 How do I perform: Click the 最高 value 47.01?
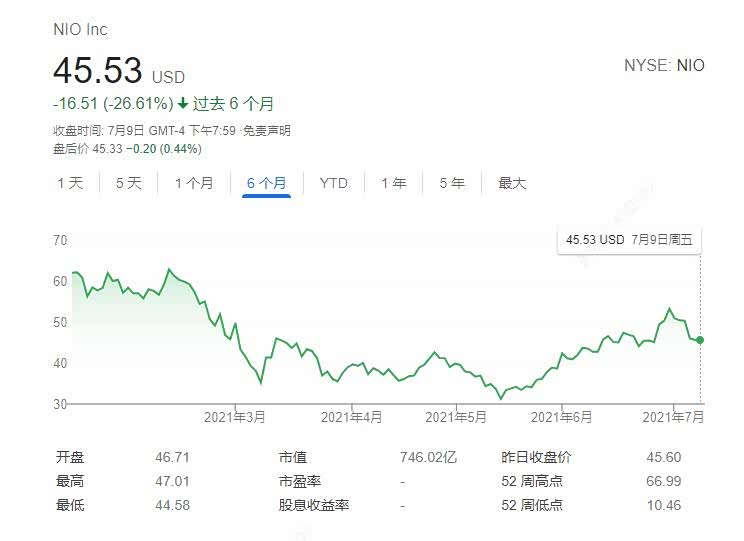(x=172, y=481)
